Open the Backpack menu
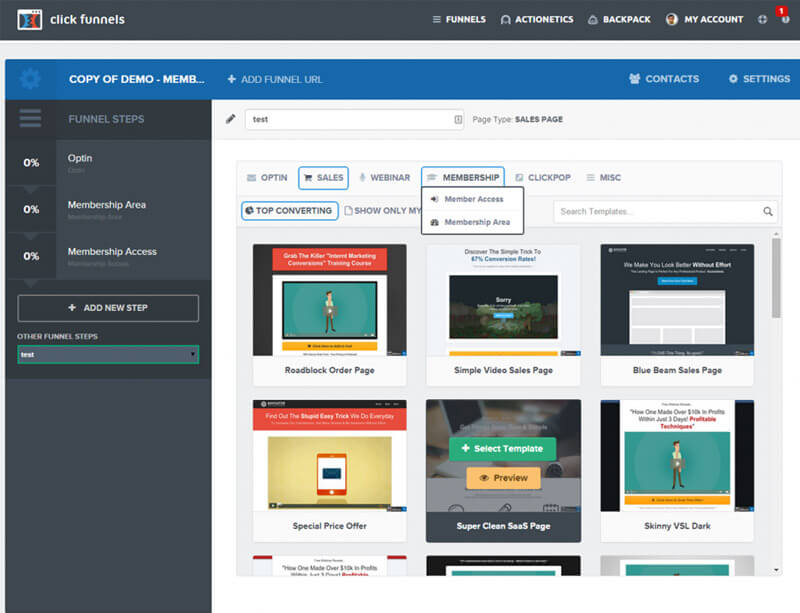Screen dimensions: 800x613 (619, 19)
